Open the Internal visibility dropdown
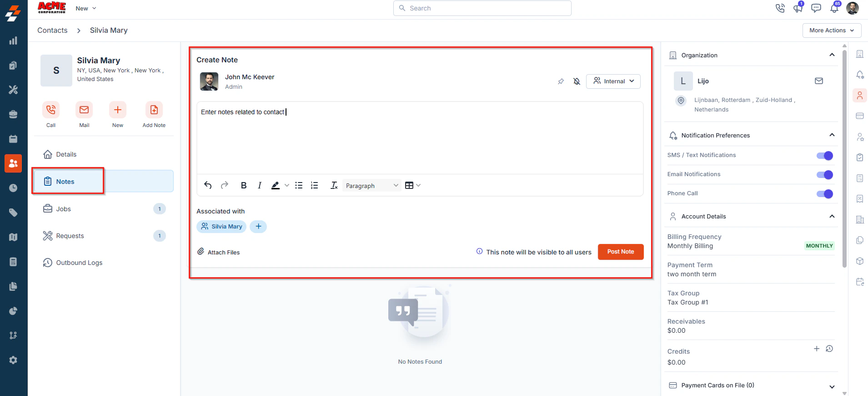 coord(613,81)
